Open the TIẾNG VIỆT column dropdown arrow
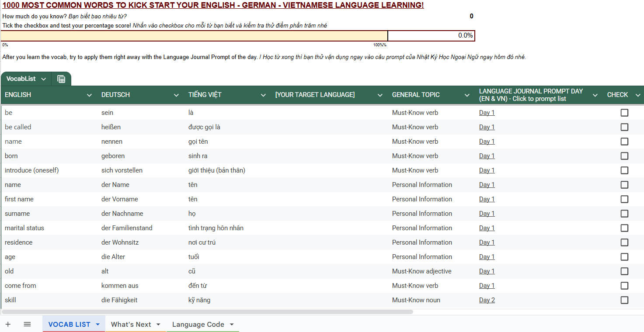Screen dimensions: 644x332 click(263, 95)
